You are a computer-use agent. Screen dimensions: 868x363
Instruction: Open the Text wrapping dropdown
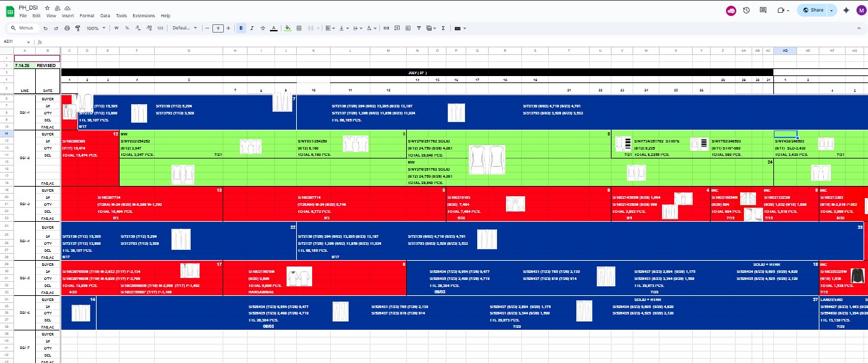(357, 28)
